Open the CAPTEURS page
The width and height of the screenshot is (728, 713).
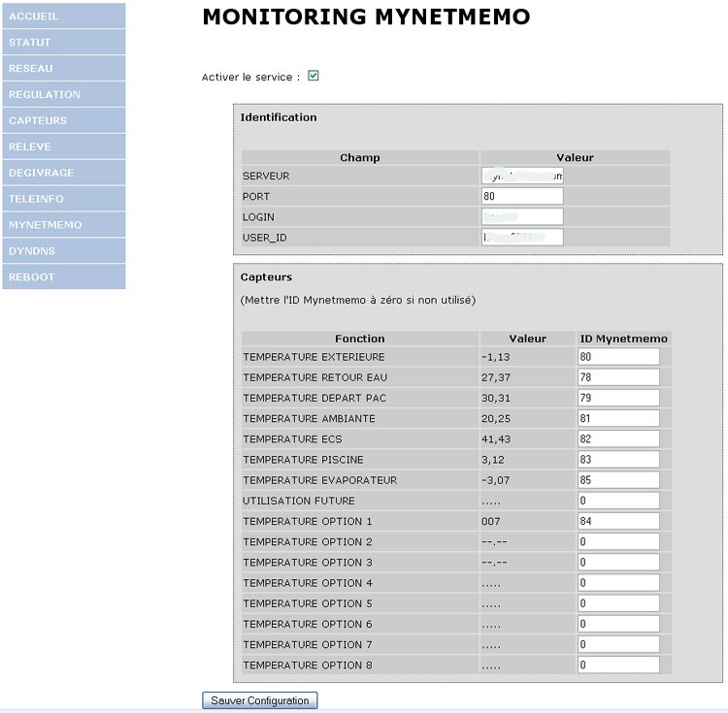click(x=64, y=120)
